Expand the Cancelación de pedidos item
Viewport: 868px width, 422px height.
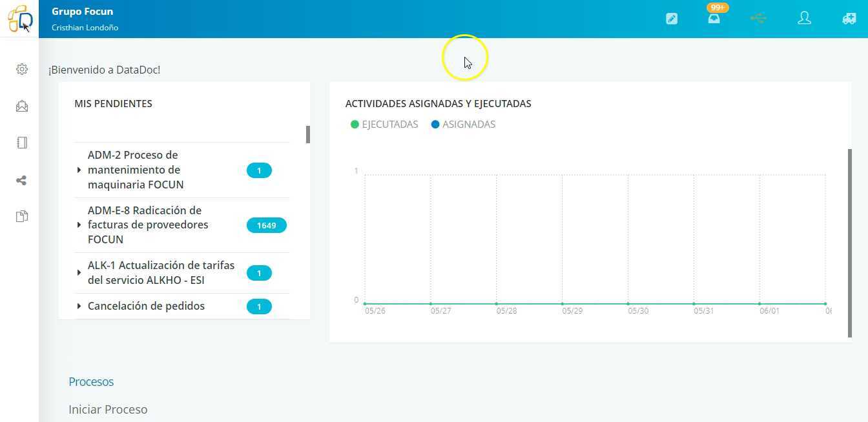79,306
